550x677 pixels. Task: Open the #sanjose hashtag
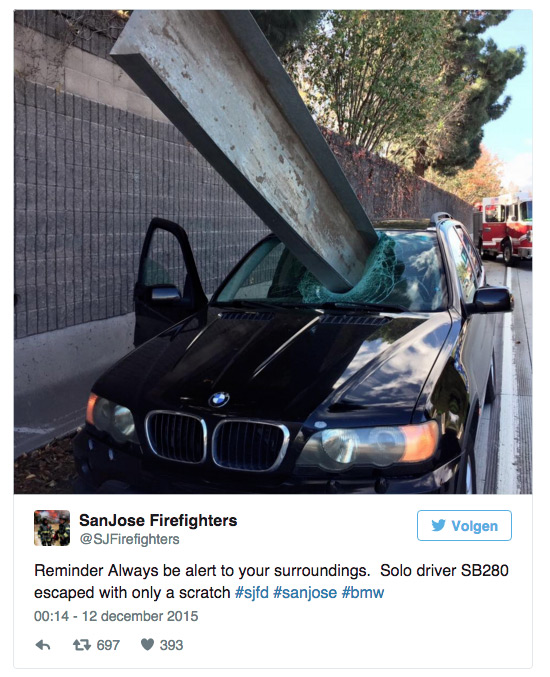coord(305,592)
